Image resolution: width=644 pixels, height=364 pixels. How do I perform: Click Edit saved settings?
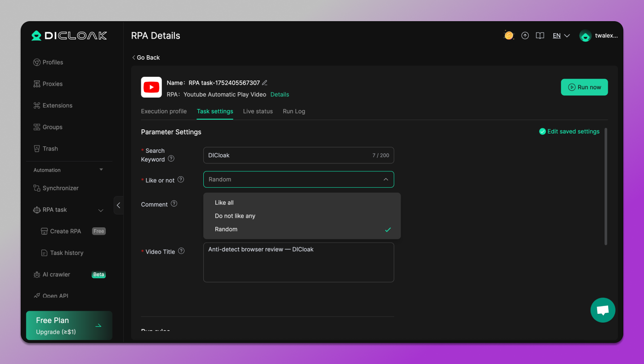[569, 132]
